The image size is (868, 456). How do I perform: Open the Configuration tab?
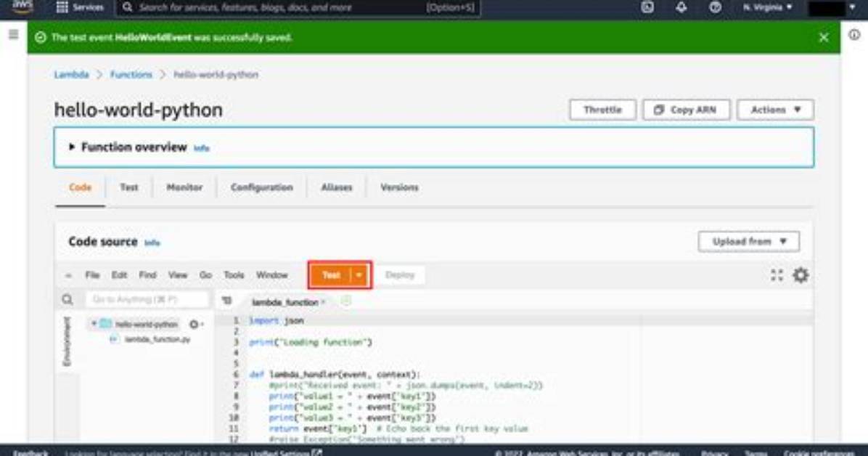pos(262,187)
